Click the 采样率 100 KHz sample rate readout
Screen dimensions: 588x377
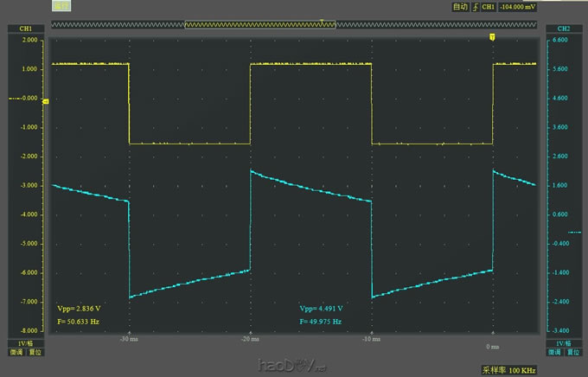508,369
